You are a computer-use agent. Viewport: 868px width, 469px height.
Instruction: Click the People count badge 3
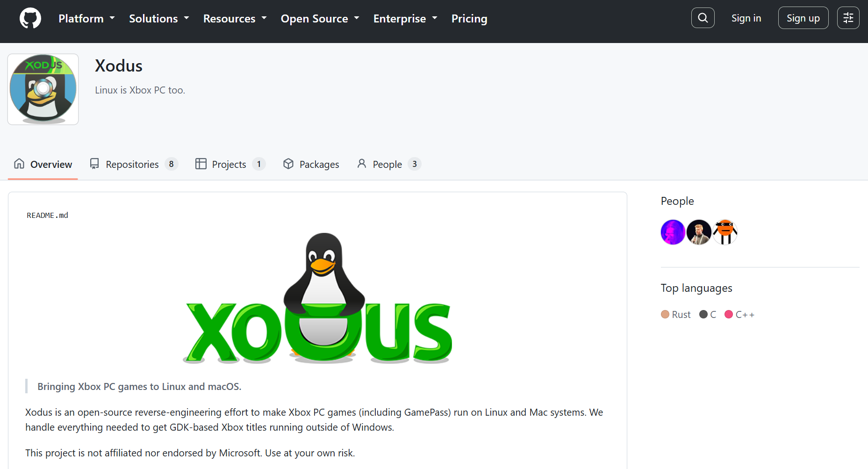pyautogui.click(x=415, y=164)
